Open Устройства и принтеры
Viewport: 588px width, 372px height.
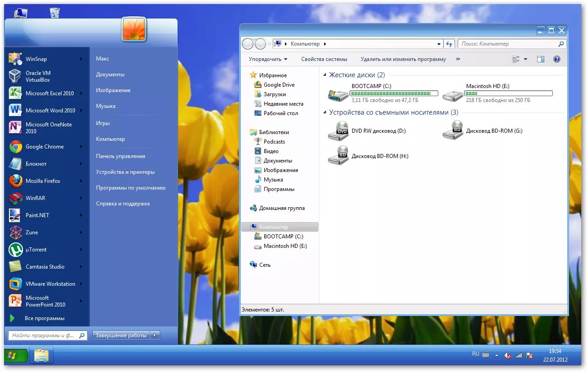click(x=125, y=172)
